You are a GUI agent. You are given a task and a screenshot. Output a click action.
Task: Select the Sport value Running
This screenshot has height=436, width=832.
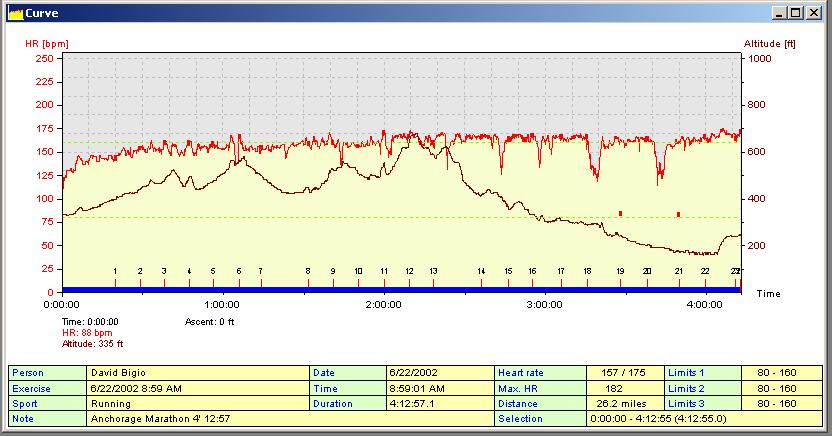(x=109, y=403)
